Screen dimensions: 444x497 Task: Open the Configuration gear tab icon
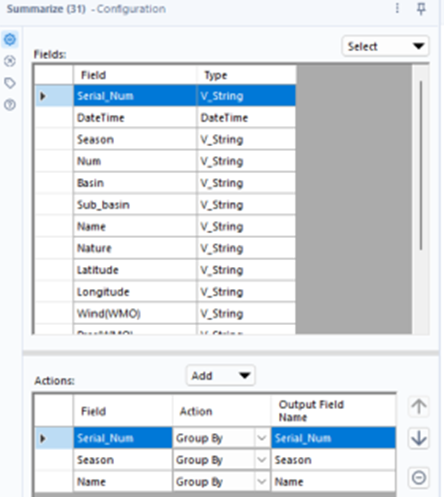10,40
